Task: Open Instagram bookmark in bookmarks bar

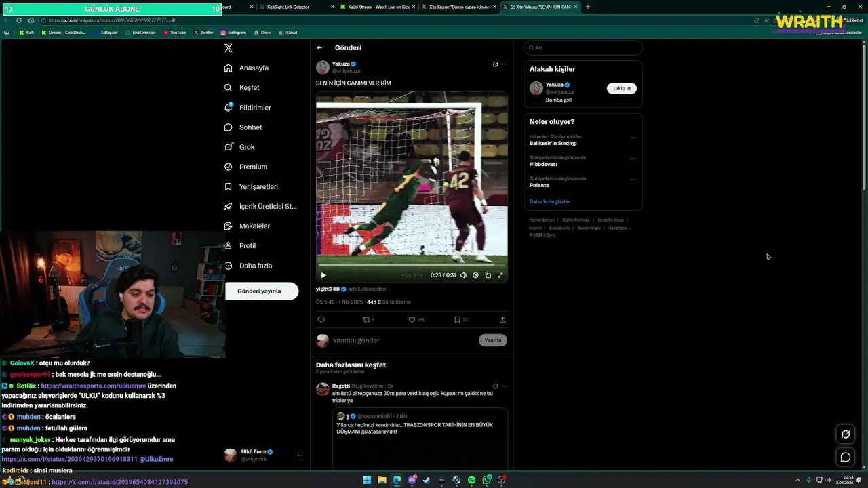Action: [233, 33]
